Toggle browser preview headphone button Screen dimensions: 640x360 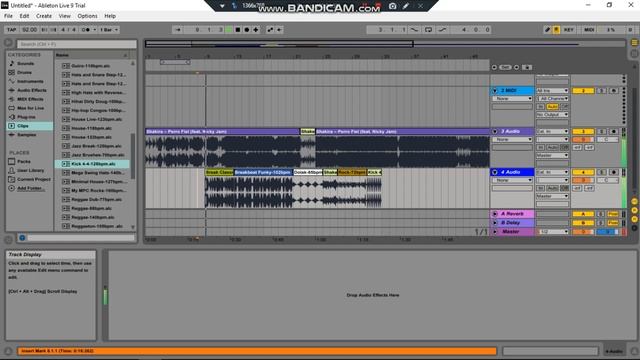coord(22,238)
